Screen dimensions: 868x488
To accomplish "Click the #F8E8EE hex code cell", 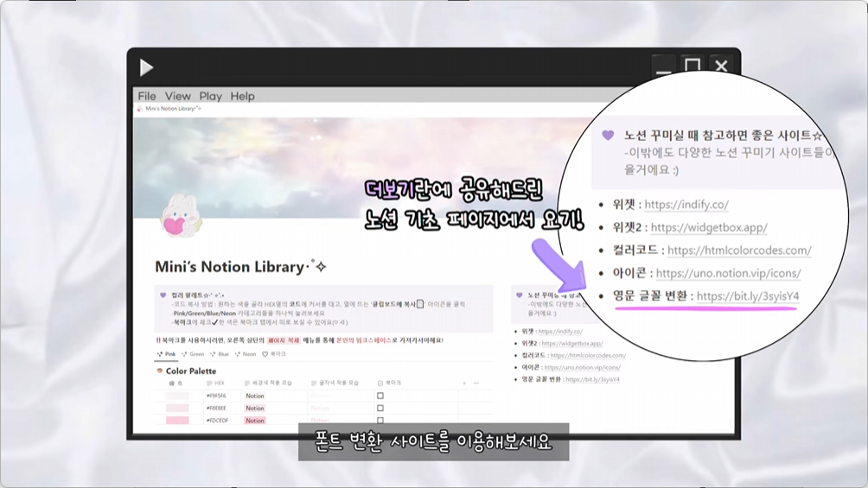I will click(x=216, y=408).
